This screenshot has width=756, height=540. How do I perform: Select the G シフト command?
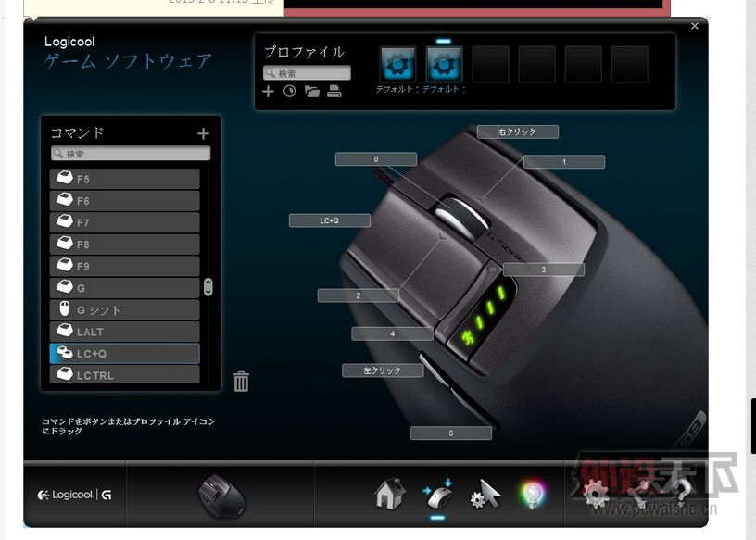(x=125, y=309)
